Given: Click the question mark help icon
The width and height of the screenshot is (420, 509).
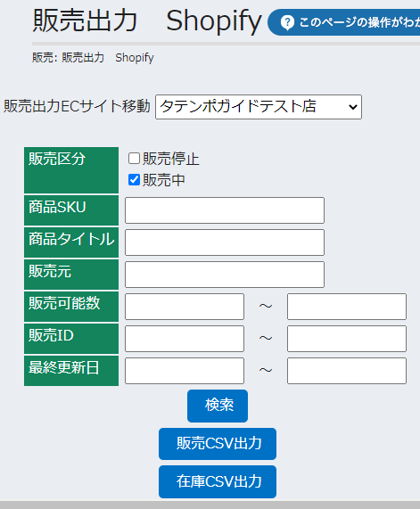Looking at the screenshot, I should coord(287,22).
